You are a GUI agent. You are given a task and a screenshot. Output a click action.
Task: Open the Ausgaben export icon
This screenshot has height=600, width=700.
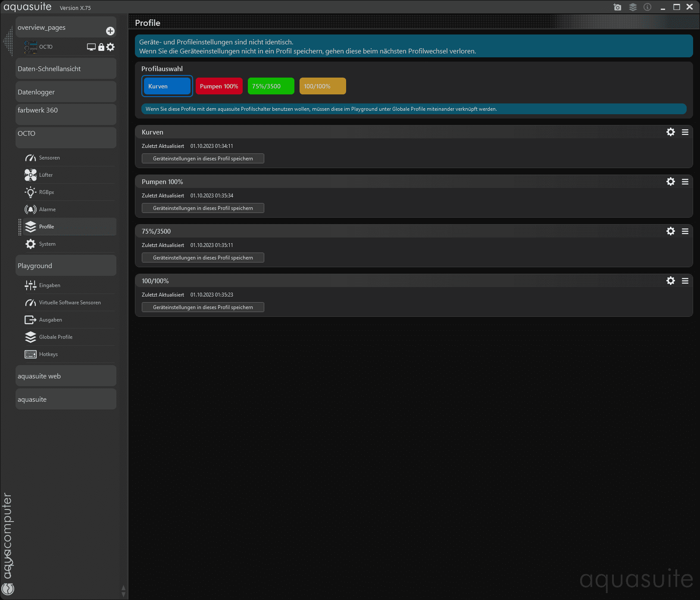[31, 320]
